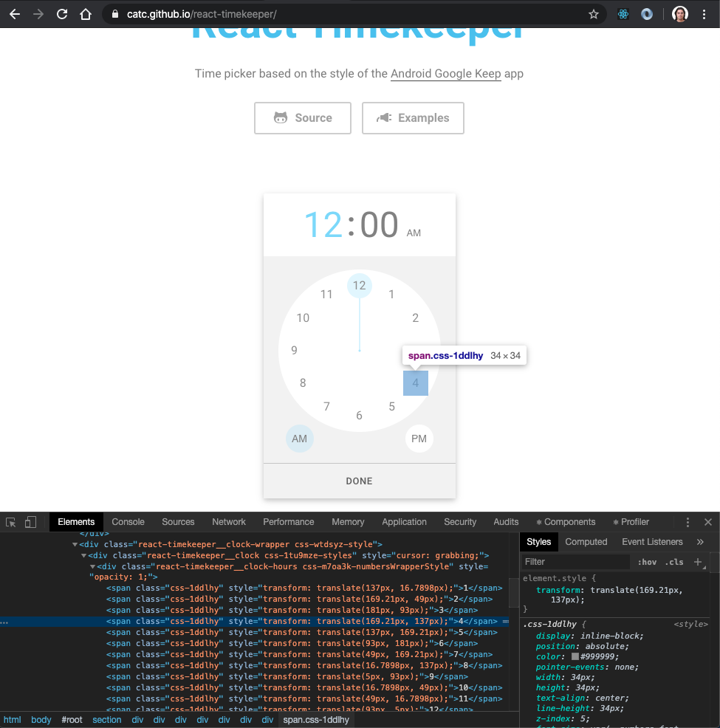This screenshot has height=728, width=720.
Task: Pick hour 9 on the clock face
Action: 295,351
